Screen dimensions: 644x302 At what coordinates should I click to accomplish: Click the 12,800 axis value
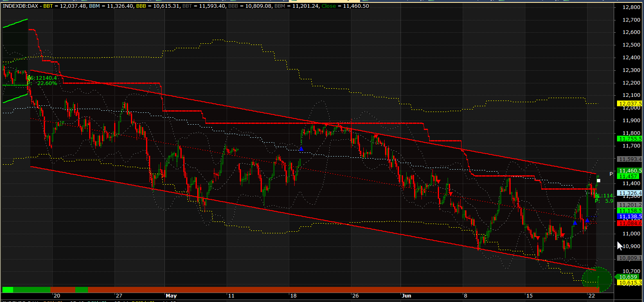tap(631, 7)
